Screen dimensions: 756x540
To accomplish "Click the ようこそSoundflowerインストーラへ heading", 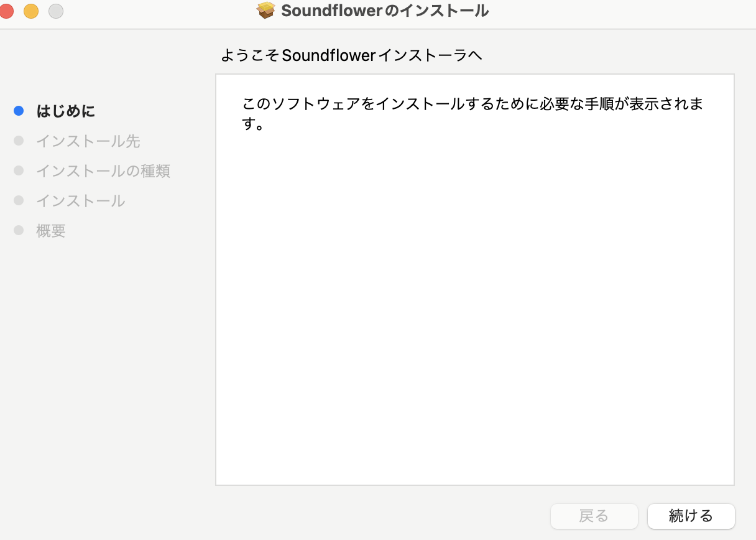I will point(352,55).
